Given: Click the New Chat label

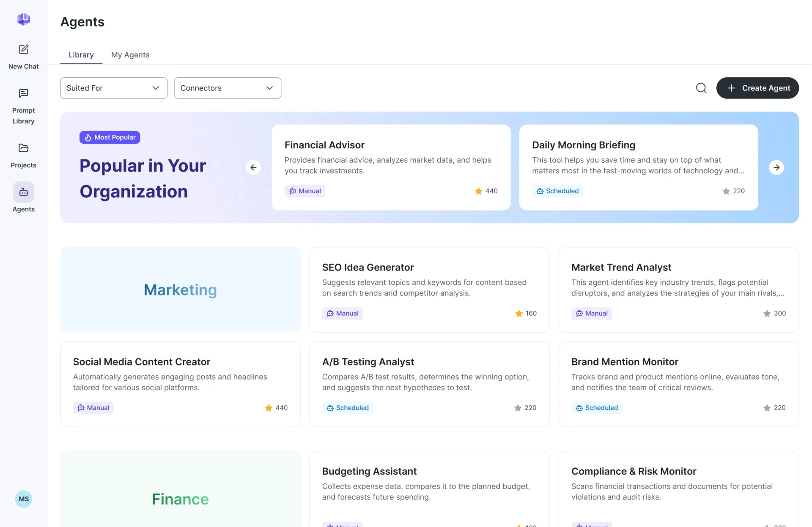Looking at the screenshot, I should point(24,67).
